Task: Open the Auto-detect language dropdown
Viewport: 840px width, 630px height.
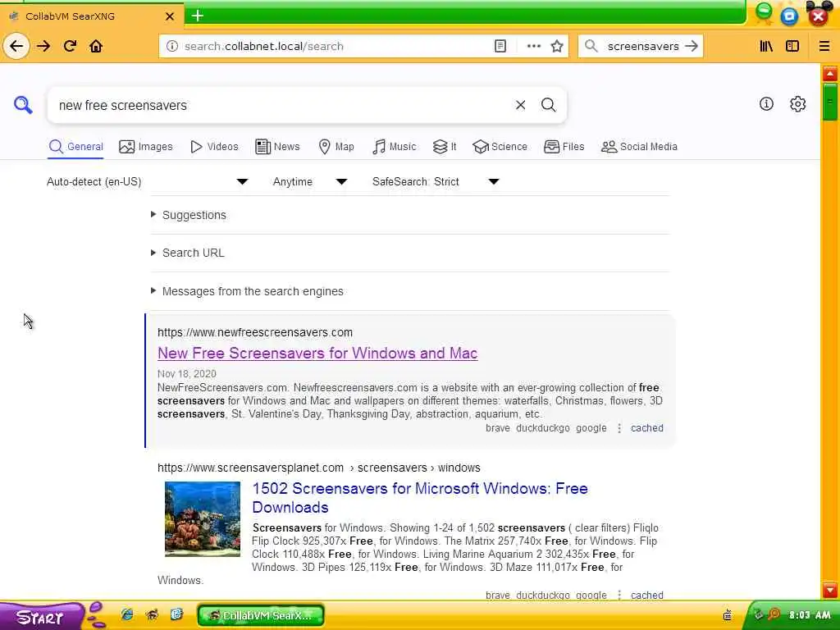Action: (x=148, y=181)
